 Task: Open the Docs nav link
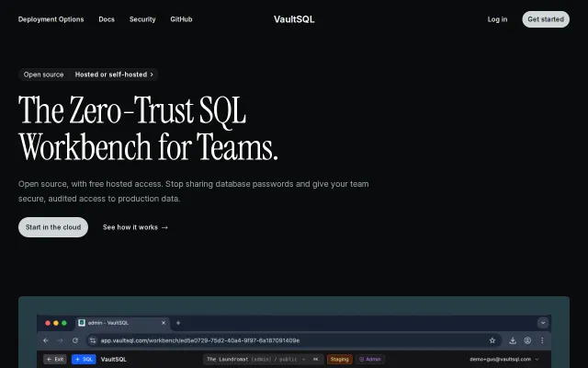107,19
